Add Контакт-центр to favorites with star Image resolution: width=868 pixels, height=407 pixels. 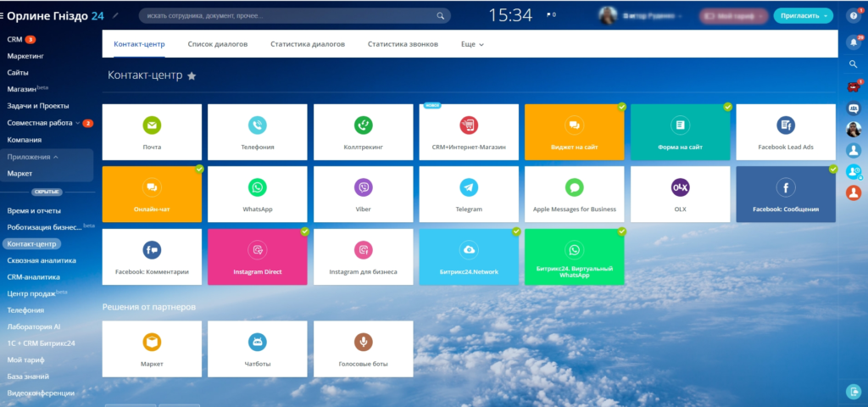click(x=192, y=75)
